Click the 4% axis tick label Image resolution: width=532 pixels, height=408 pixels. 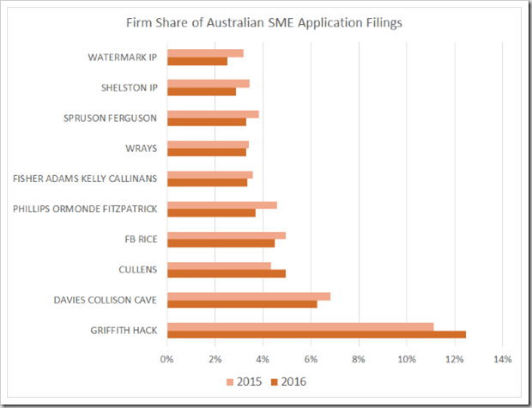(x=263, y=359)
